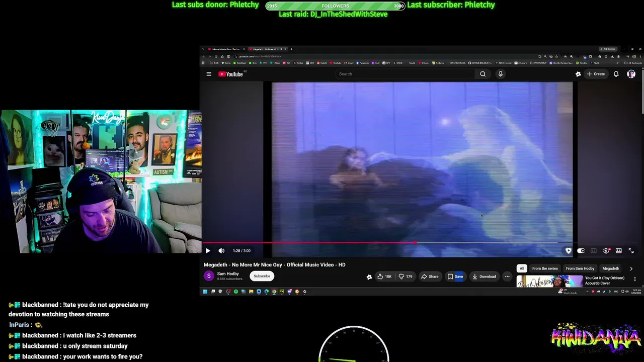Open the account avatar menu on YouTube

point(631,74)
